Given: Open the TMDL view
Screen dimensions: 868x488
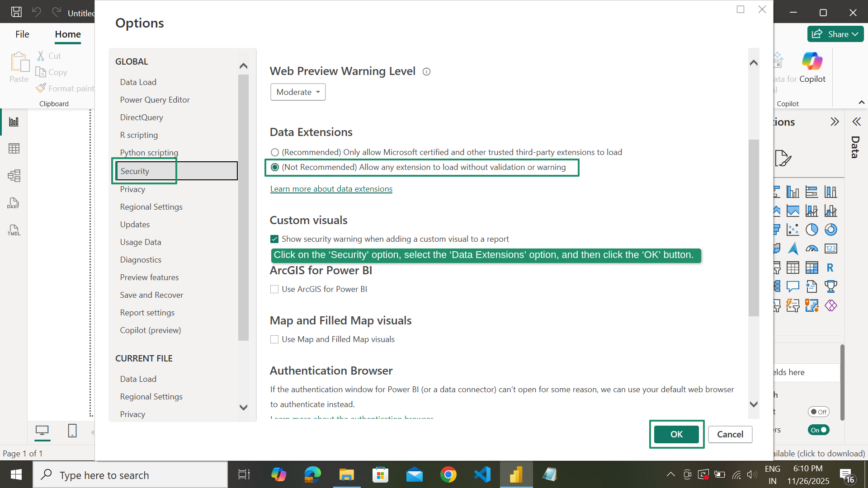Looking at the screenshot, I should click(14, 230).
